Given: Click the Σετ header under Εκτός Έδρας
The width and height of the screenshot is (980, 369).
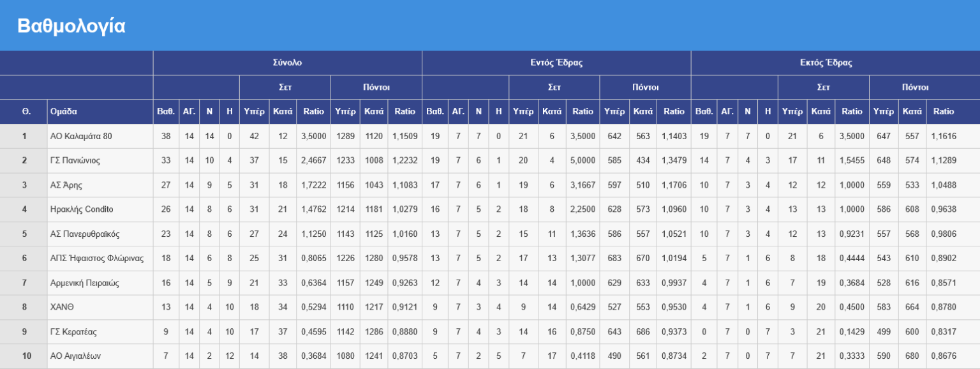Looking at the screenshot, I should coord(823,87).
